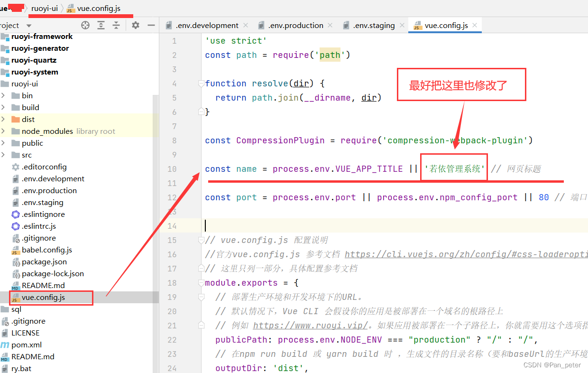Click the .eslintignore file icon
The height and width of the screenshot is (373, 588).
[x=15, y=214]
